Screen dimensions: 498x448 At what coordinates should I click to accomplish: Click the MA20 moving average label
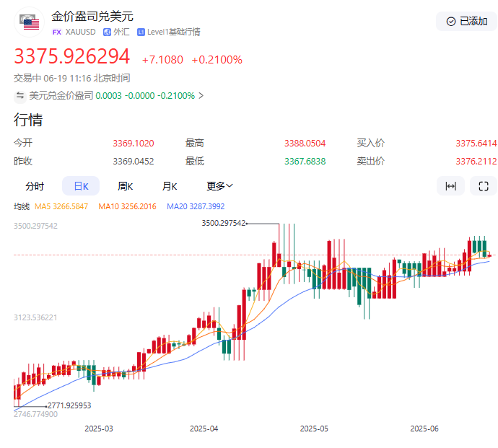point(197,206)
